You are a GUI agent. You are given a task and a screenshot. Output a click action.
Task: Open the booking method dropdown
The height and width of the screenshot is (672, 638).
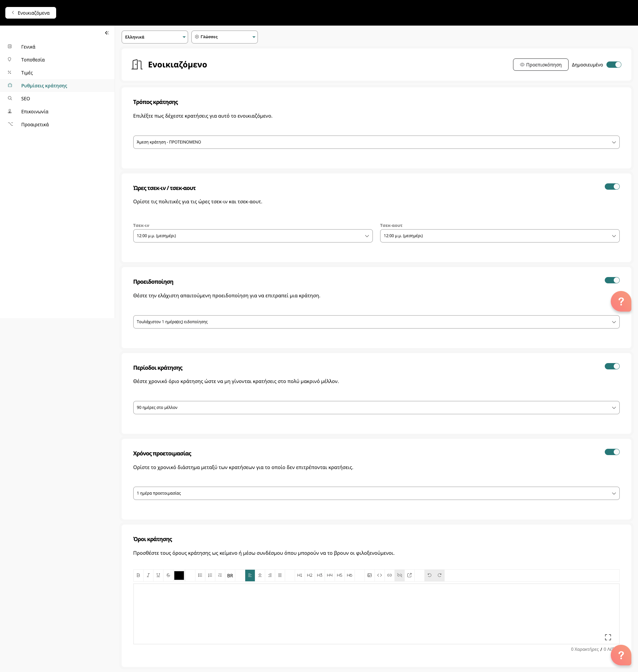(376, 142)
